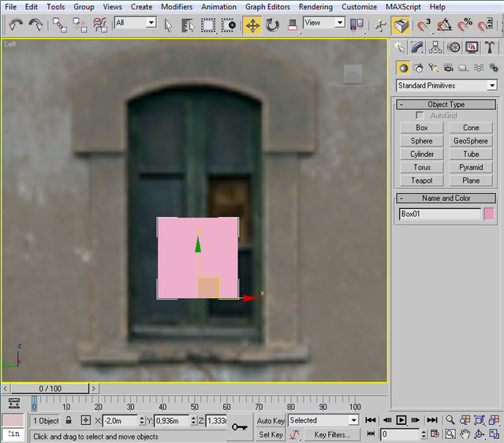Click the pink object color swatch
The image size is (504, 443).
point(489,214)
